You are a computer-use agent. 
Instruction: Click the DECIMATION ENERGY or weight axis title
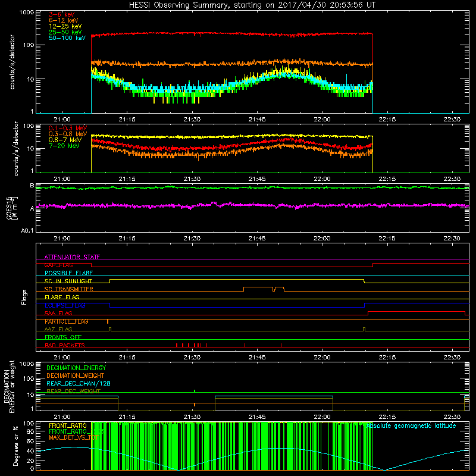click(x=9, y=386)
